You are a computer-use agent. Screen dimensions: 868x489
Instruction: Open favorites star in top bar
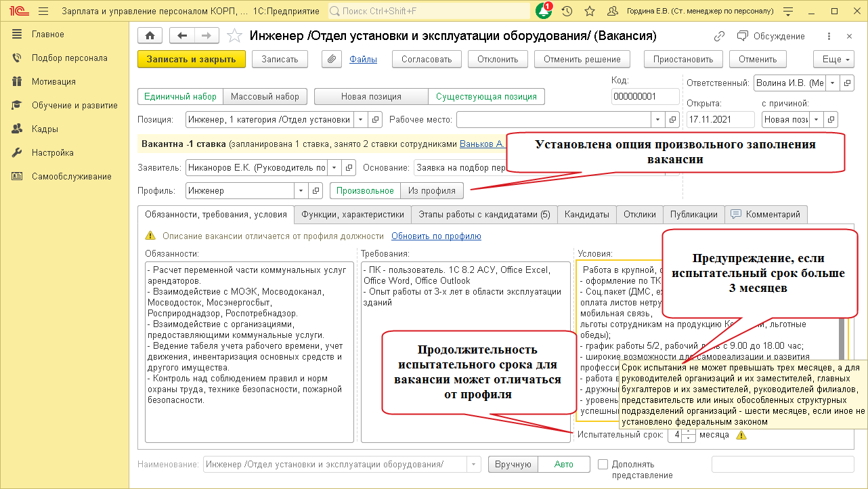[x=590, y=12]
